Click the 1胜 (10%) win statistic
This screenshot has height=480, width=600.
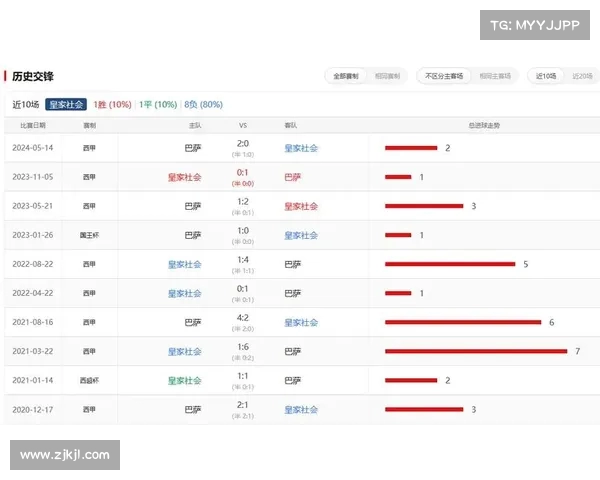point(112,104)
